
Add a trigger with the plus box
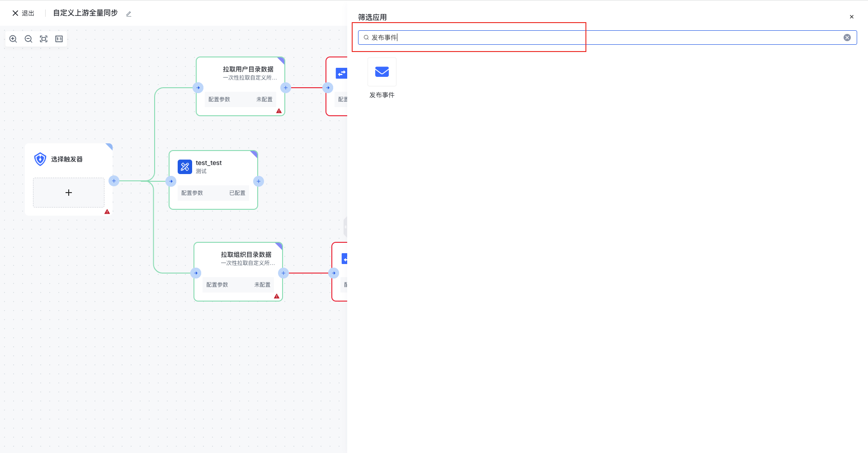click(x=69, y=193)
